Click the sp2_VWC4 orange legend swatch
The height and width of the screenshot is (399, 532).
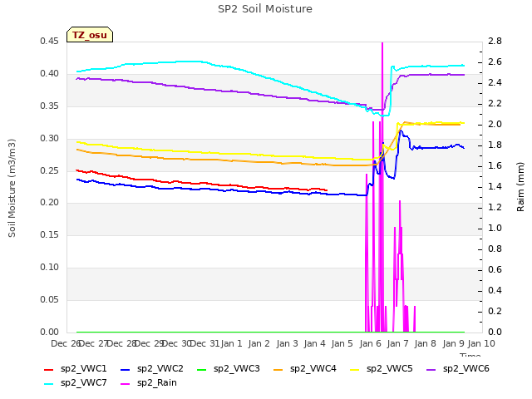click(278, 369)
